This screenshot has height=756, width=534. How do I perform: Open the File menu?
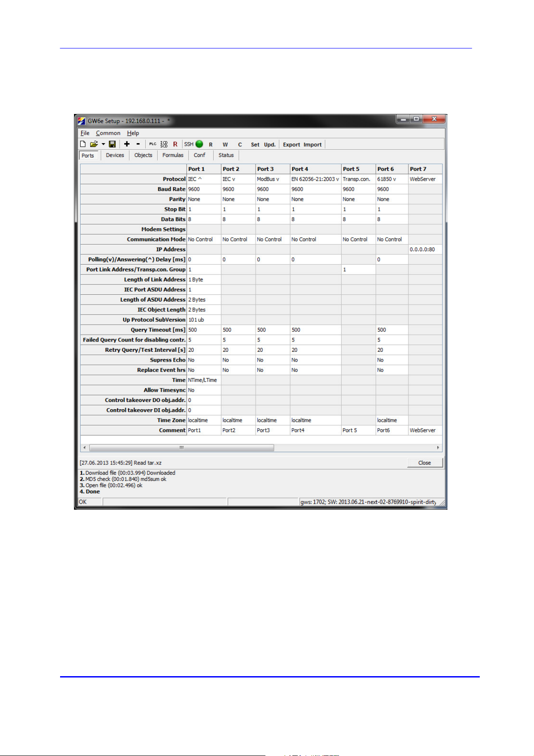[85, 133]
